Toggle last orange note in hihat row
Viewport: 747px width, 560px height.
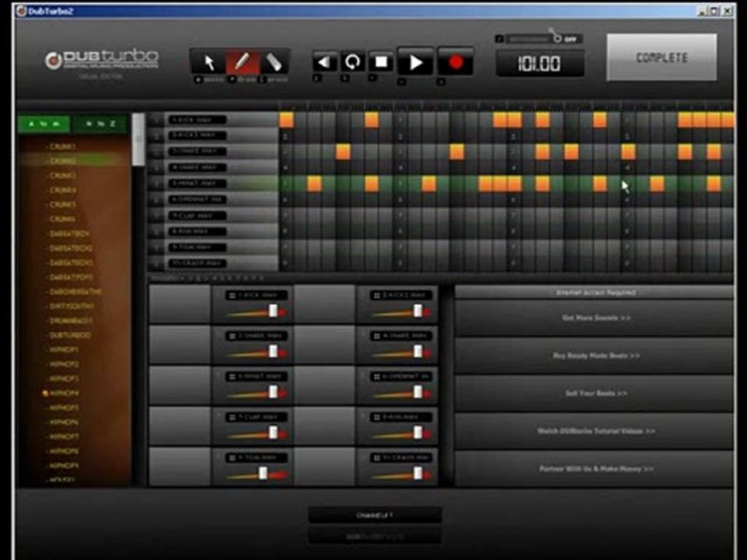[714, 184]
